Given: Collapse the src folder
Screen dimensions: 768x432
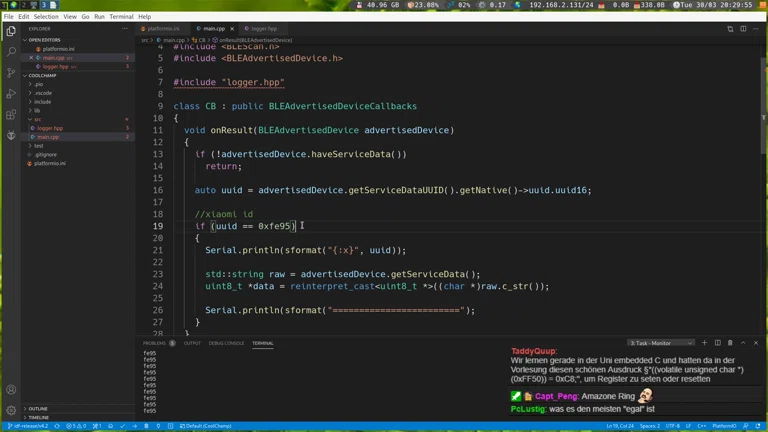Looking at the screenshot, I should coord(37,120).
